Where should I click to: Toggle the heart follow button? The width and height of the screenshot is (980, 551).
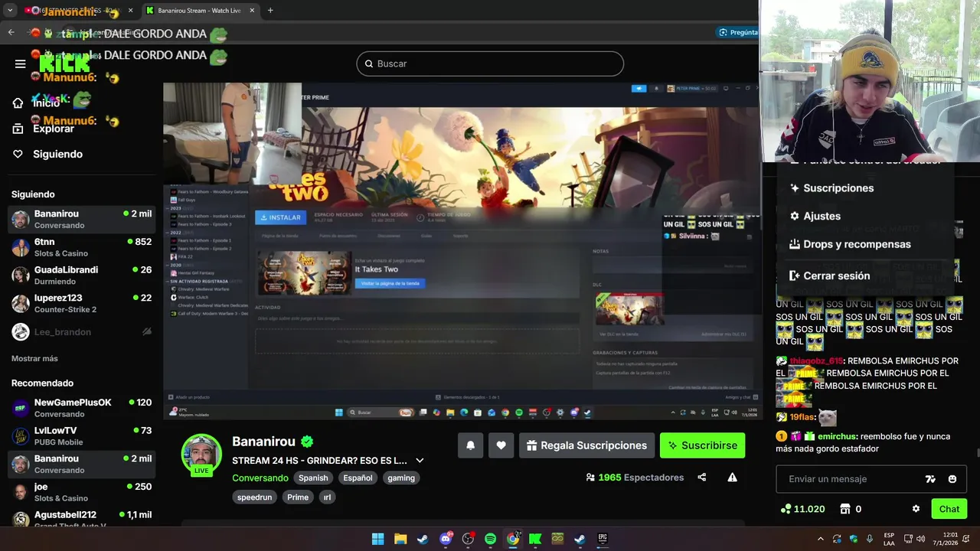click(501, 445)
